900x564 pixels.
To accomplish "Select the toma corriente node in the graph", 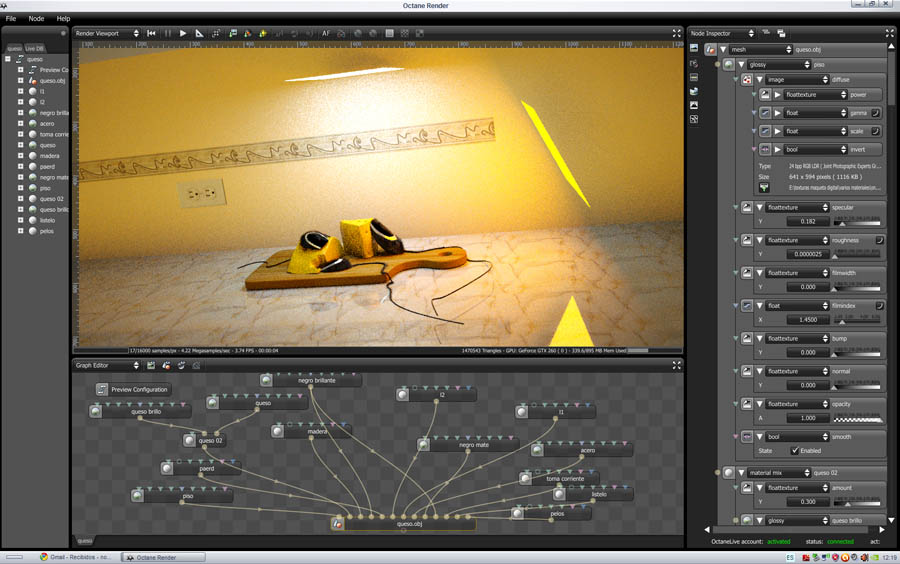I will coord(559,478).
